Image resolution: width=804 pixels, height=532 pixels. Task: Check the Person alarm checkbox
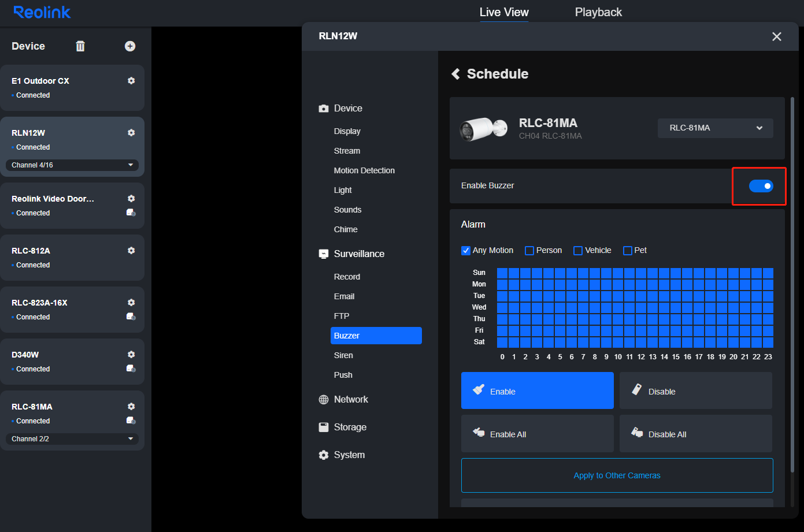pos(529,251)
